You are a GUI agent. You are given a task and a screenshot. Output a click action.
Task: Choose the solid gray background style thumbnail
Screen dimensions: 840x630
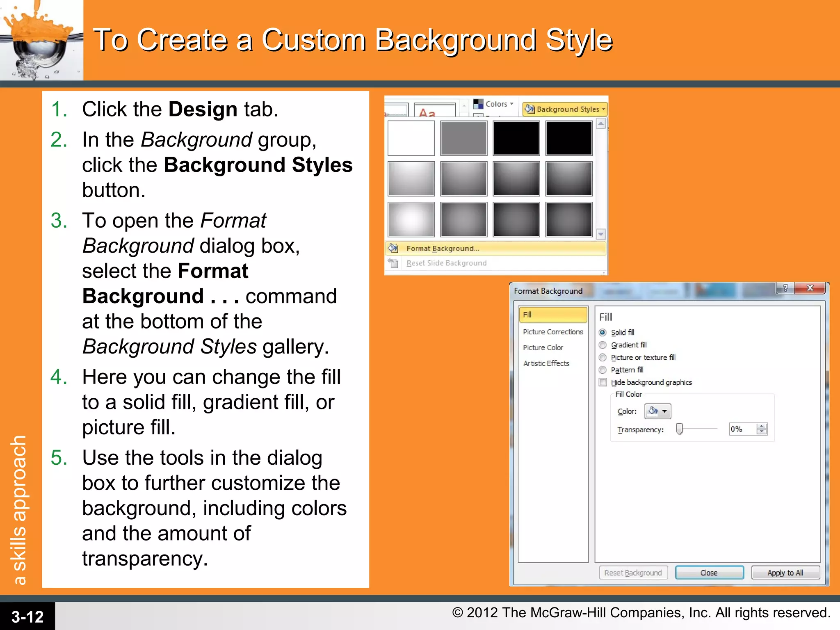click(x=463, y=138)
